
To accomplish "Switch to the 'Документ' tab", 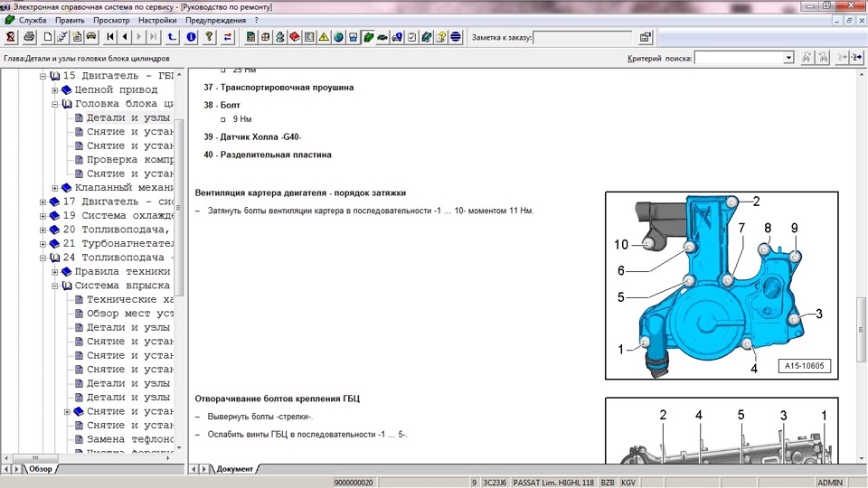I will coord(234,469).
